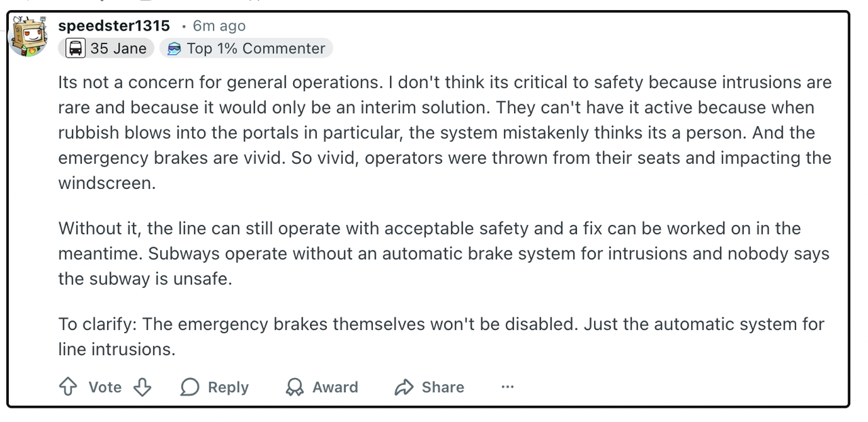This screenshot has width=868, height=422.
Task: Click the paragraph starting "Without it, the line"
Action: tap(444, 253)
